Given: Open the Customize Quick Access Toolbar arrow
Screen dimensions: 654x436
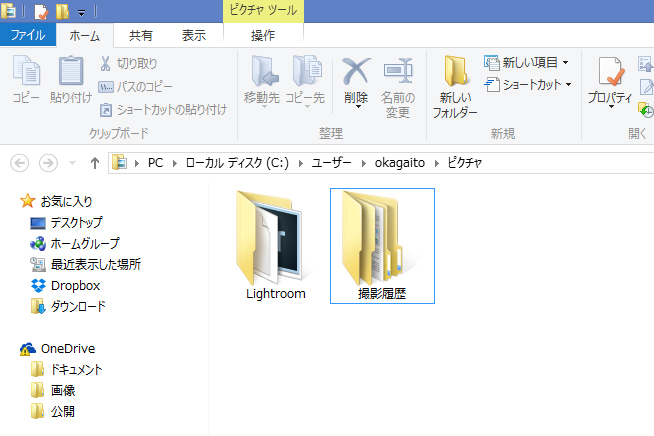Looking at the screenshot, I should (82, 13).
